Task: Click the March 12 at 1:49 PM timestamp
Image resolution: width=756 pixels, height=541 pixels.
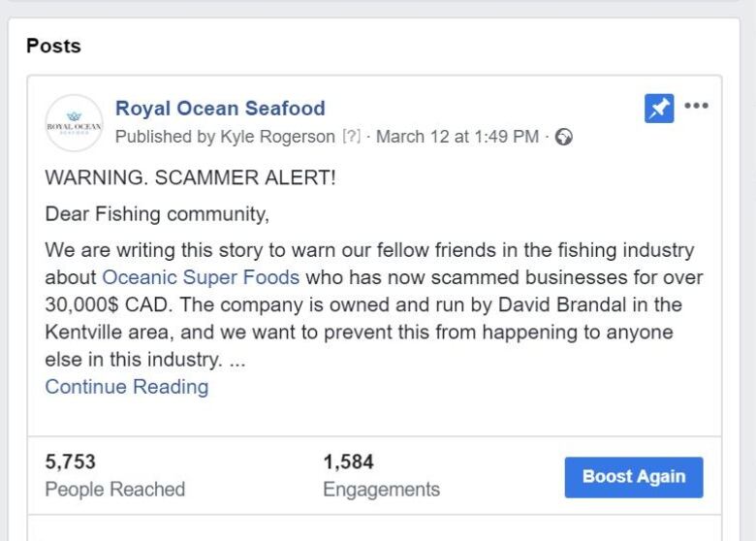Action: pos(457,137)
